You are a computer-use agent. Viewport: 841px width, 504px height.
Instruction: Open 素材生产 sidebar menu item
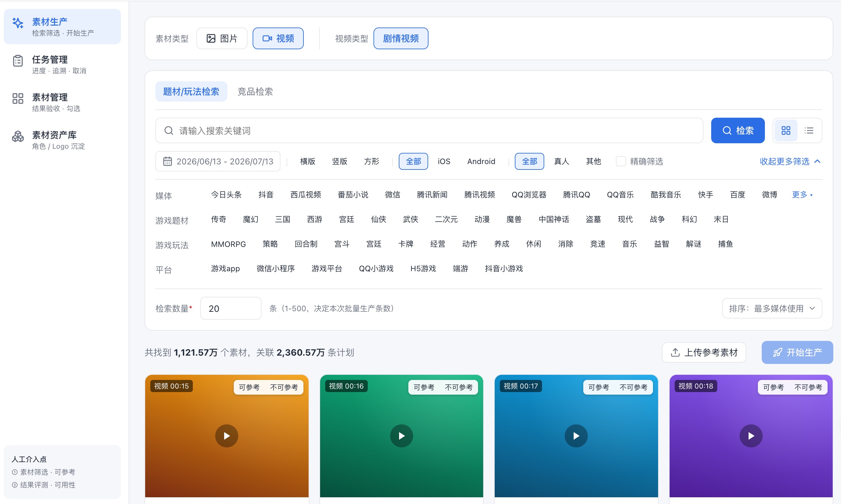coord(62,27)
